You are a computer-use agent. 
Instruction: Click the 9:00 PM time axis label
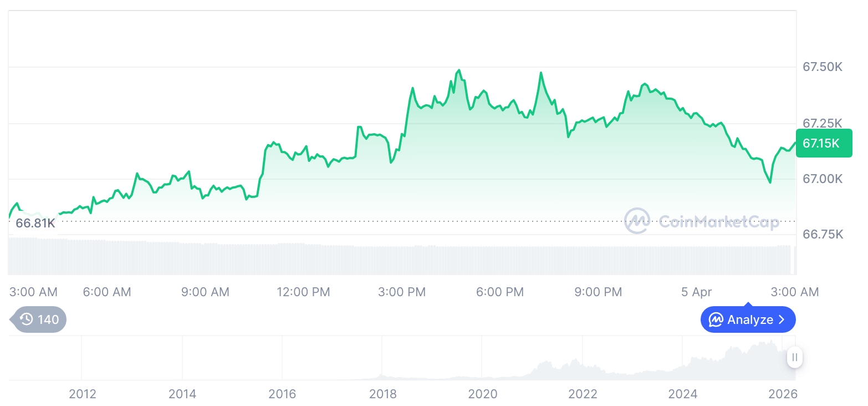tap(598, 292)
